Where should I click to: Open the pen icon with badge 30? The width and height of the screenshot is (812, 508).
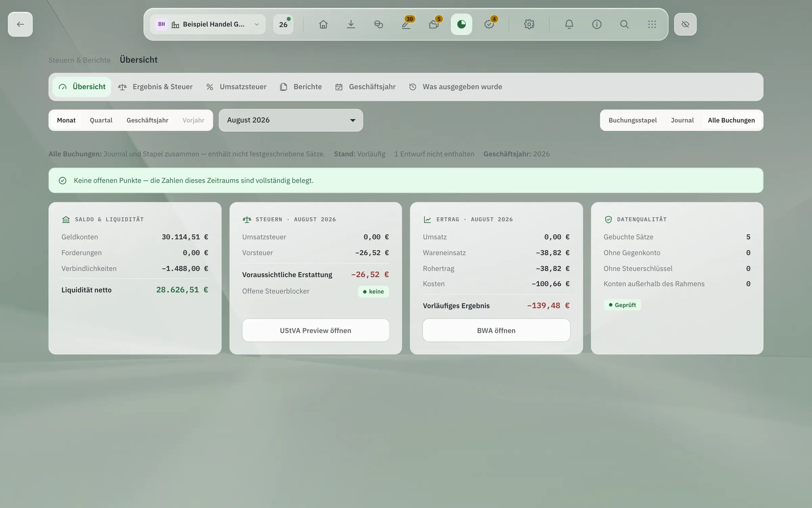[406, 24]
